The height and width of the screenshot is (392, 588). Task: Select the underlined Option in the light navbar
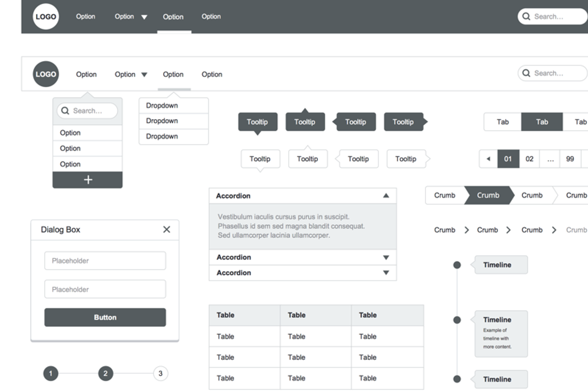click(173, 74)
